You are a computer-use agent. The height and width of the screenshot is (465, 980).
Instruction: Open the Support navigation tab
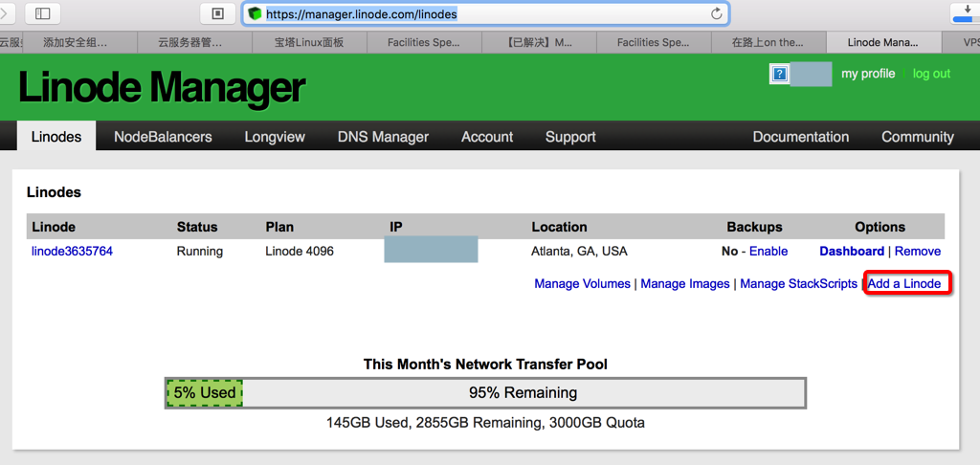pos(570,137)
